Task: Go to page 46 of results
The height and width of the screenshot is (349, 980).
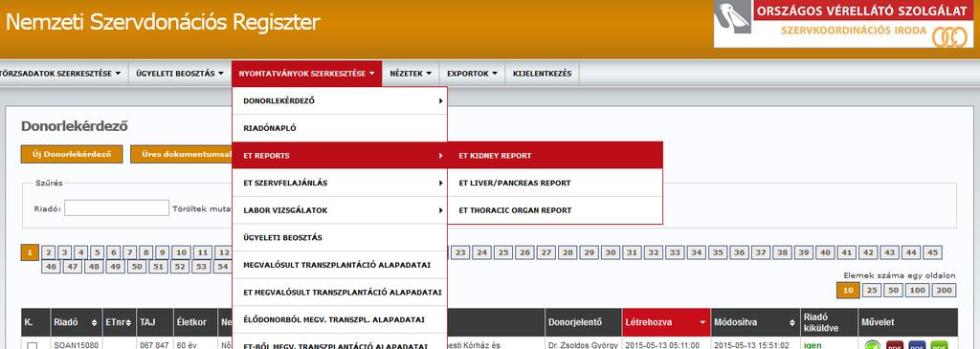Action: pos(52,267)
